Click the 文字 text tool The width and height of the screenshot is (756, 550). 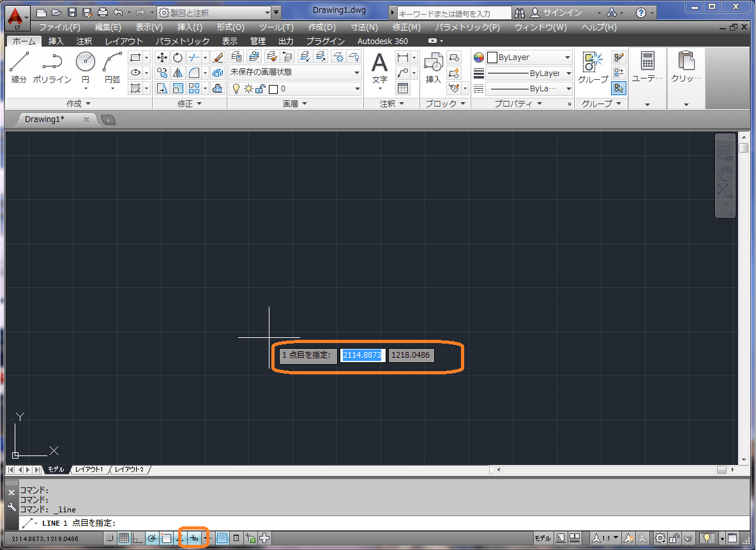pyautogui.click(x=379, y=68)
